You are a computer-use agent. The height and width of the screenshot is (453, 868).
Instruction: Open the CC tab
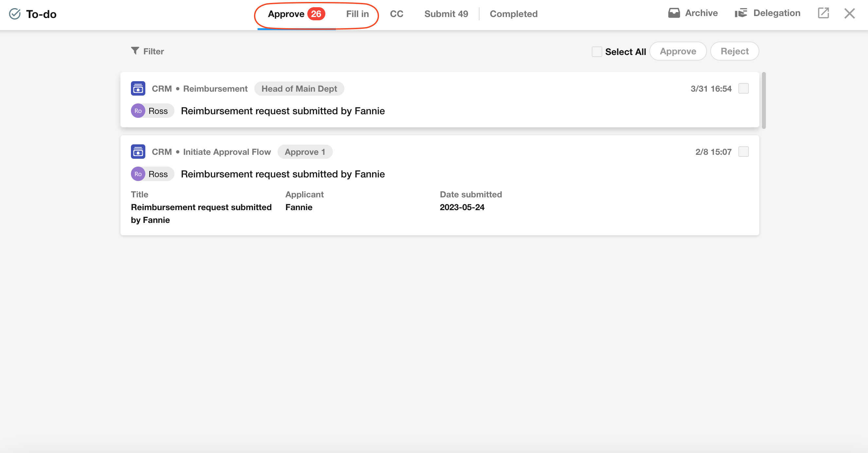click(x=397, y=14)
